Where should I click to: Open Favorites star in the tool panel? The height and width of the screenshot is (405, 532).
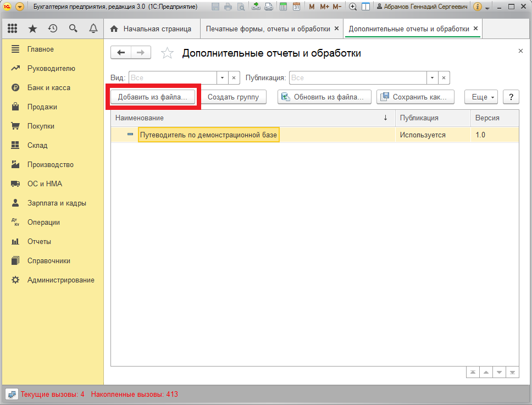coord(32,29)
